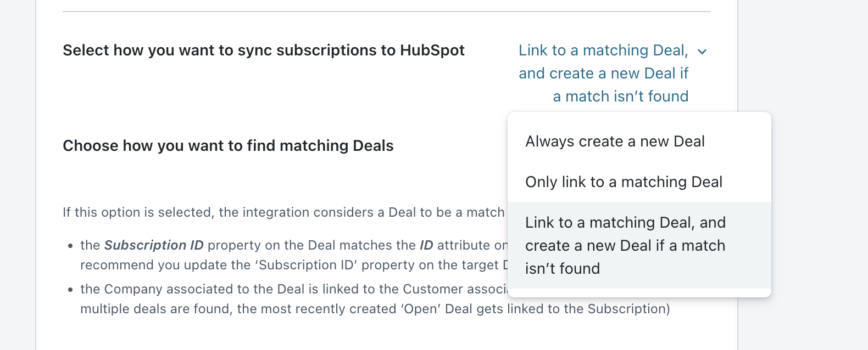The width and height of the screenshot is (868, 350).
Task: Click the bold italic "Subscription ID" text
Action: (x=154, y=245)
